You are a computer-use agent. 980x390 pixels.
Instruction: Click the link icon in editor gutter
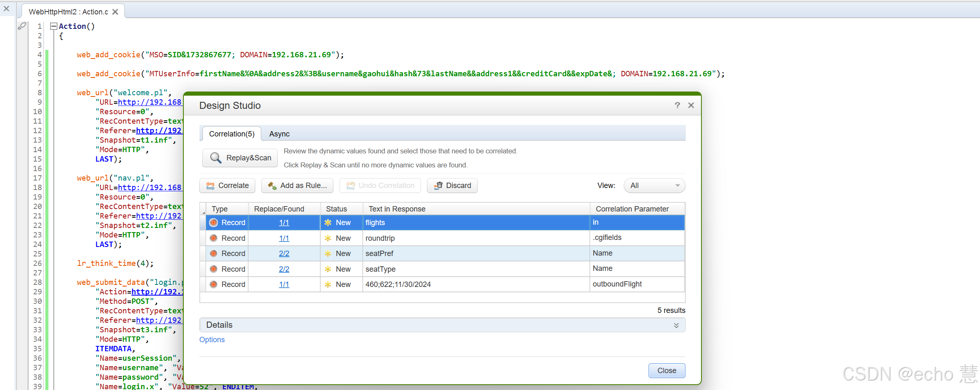(22, 26)
